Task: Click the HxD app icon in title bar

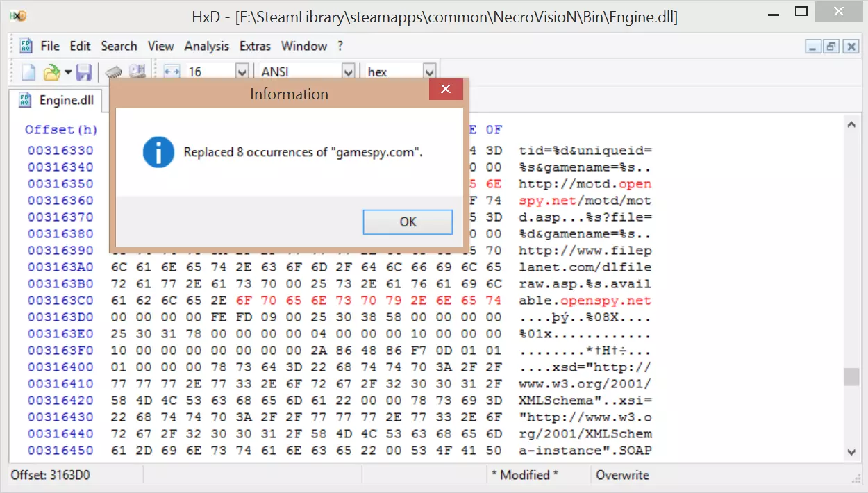Action: [19, 17]
